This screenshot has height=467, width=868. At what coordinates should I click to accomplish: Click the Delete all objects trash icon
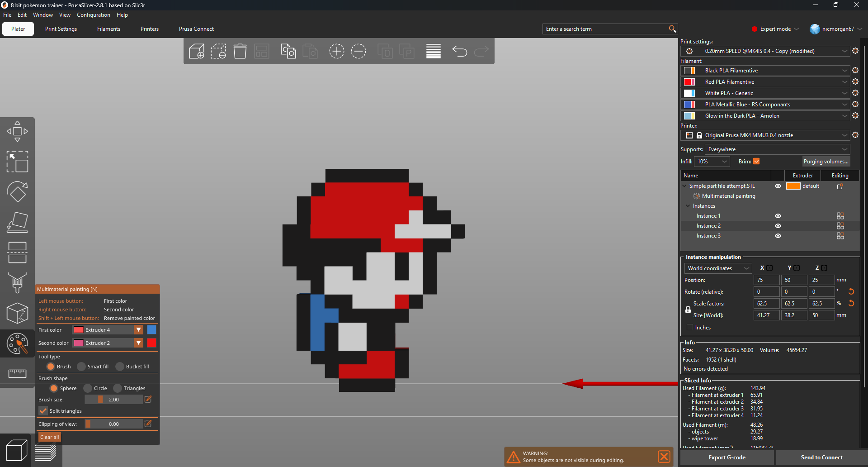[240, 51]
